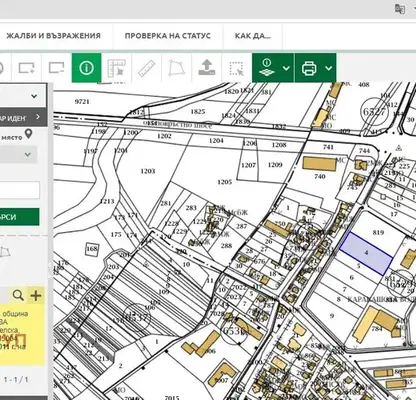Open the grey place dropdown
Screen dimensions: 416x400
click(18, 155)
